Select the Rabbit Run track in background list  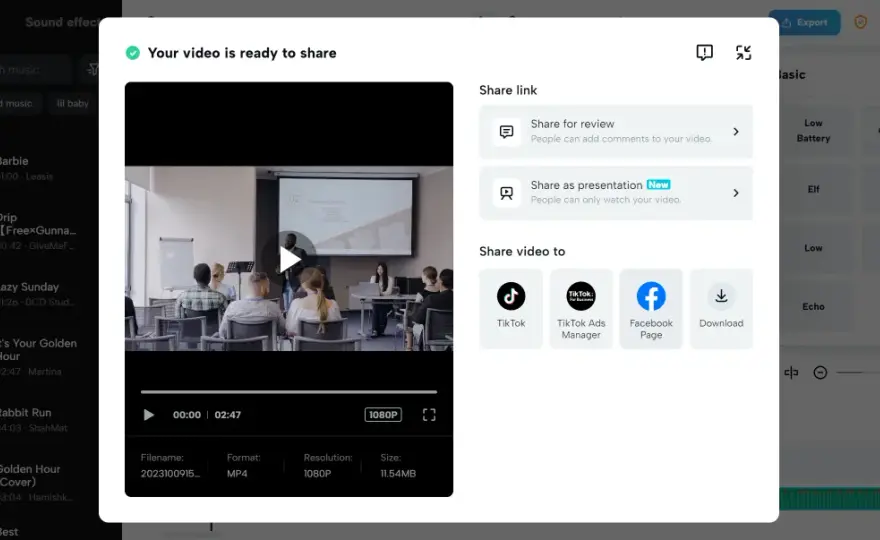click(x=34, y=419)
